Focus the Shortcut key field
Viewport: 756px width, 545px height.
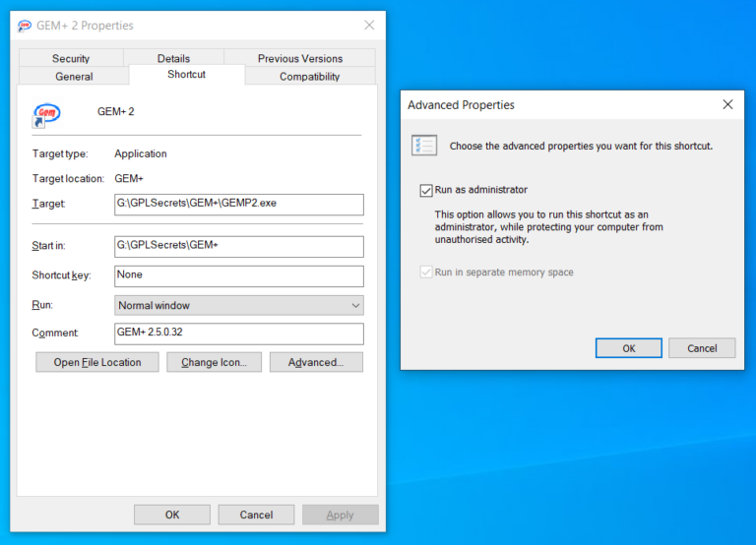(x=239, y=276)
